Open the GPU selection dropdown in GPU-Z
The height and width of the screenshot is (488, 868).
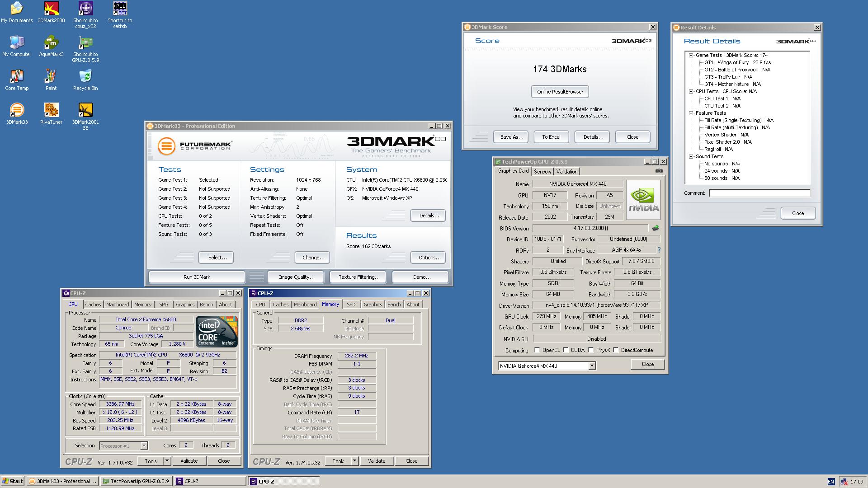click(592, 366)
